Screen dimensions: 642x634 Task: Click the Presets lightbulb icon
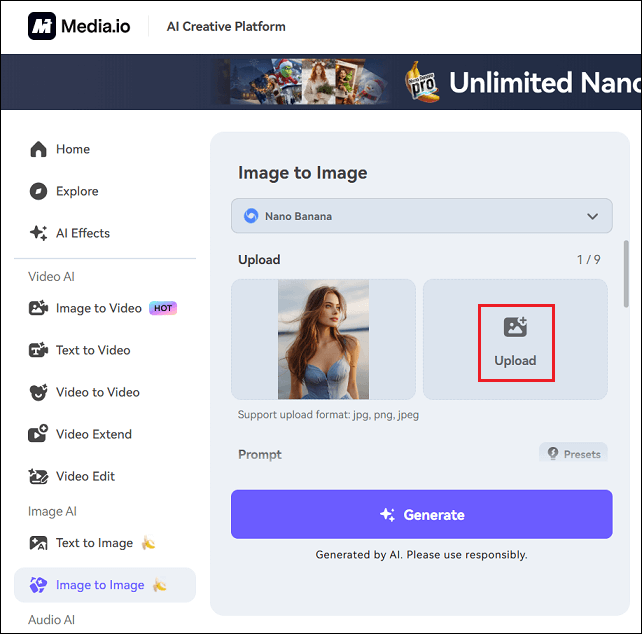tap(553, 453)
